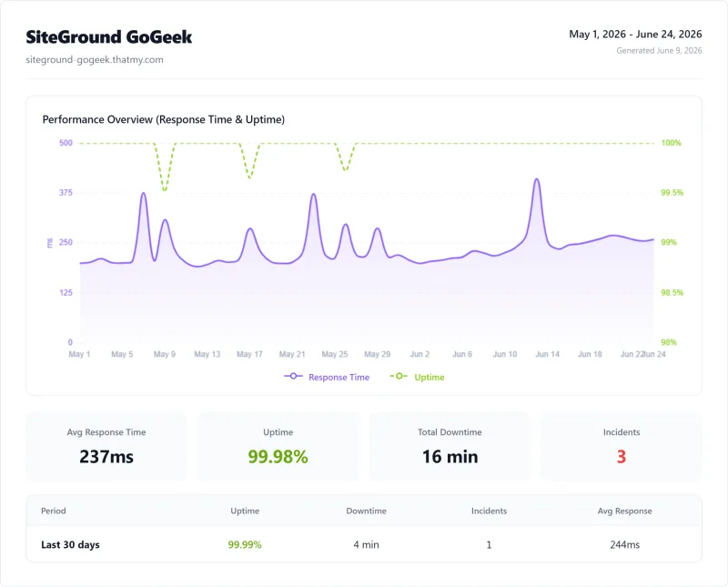Click the SiteGround GoGeek heading

pyautogui.click(x=108, y=37)
